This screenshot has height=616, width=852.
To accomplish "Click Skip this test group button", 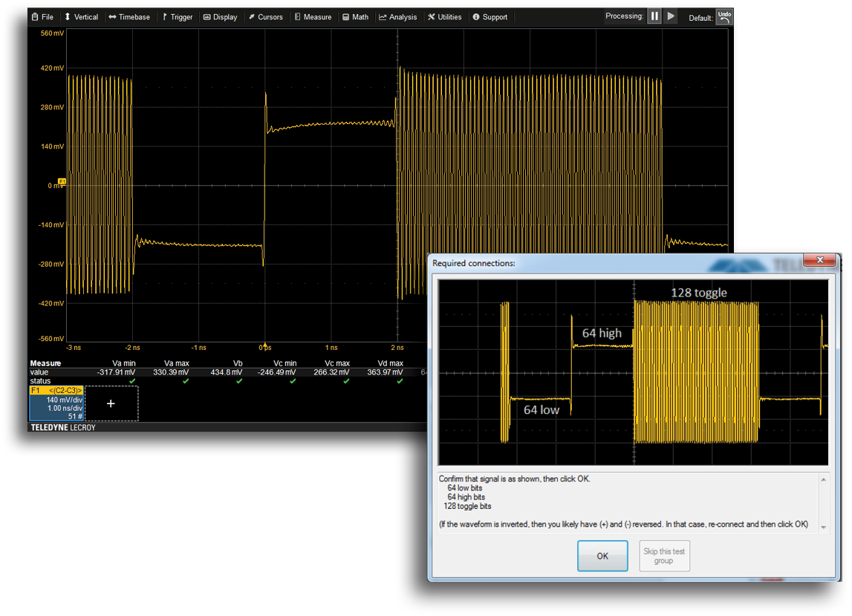I will tap(664, 556).
